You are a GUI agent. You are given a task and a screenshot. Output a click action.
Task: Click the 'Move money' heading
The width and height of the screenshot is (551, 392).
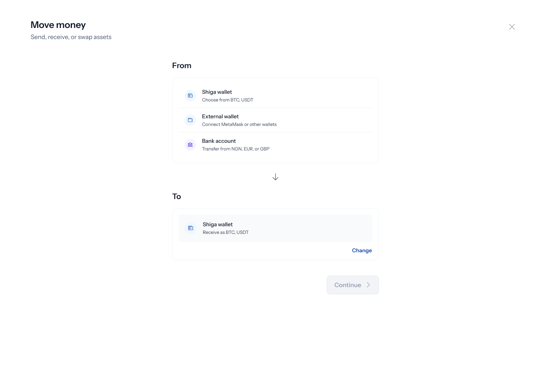click(x=58, y=25)
